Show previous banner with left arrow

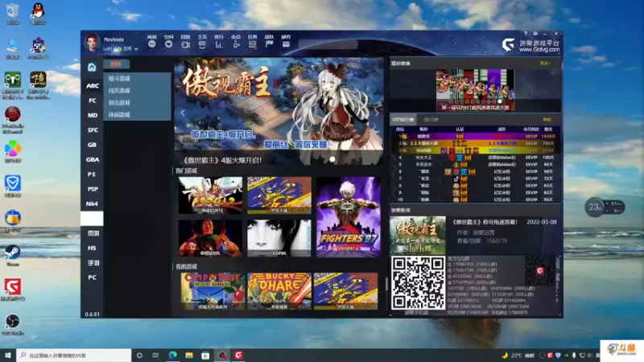(183, 112)
